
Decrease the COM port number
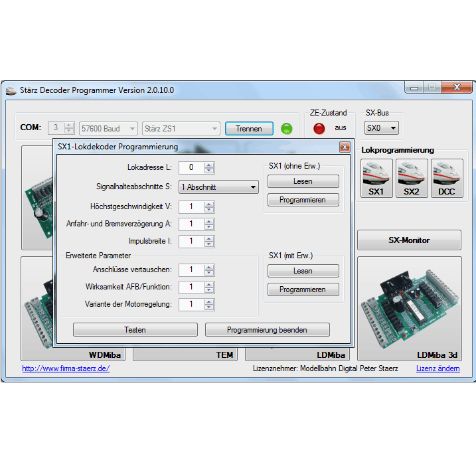click(69, 131)
